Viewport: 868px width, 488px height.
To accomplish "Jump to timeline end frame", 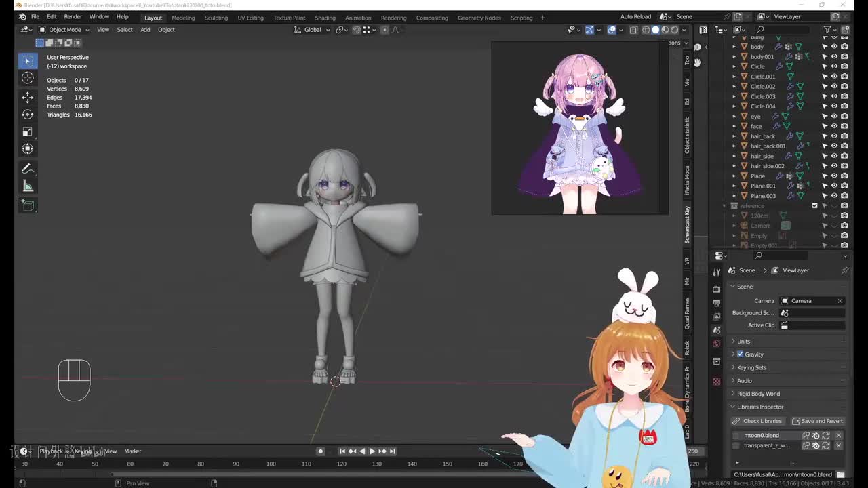I will (x=392, y=451).
